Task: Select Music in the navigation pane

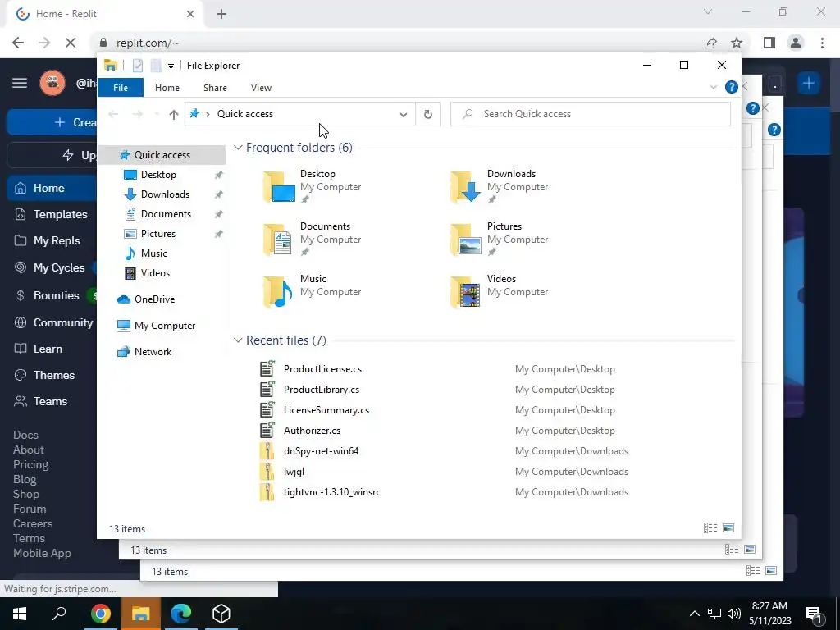Action: pos(153,253)
